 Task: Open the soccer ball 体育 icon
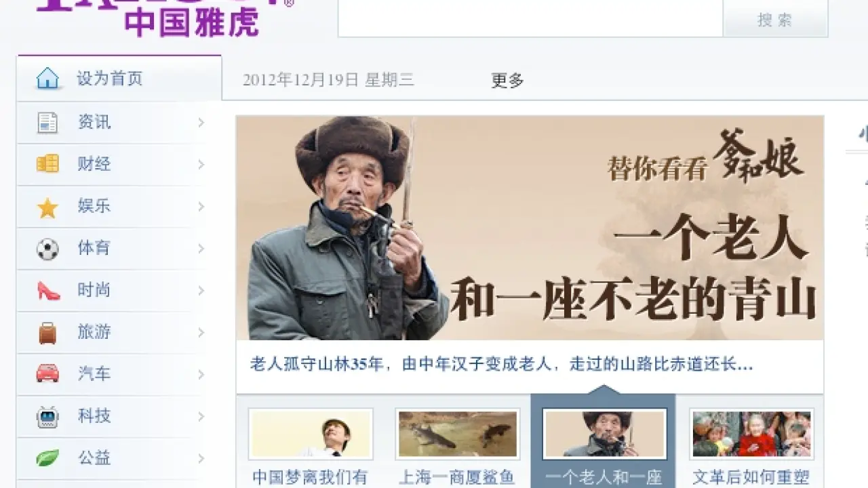[47, 249]
